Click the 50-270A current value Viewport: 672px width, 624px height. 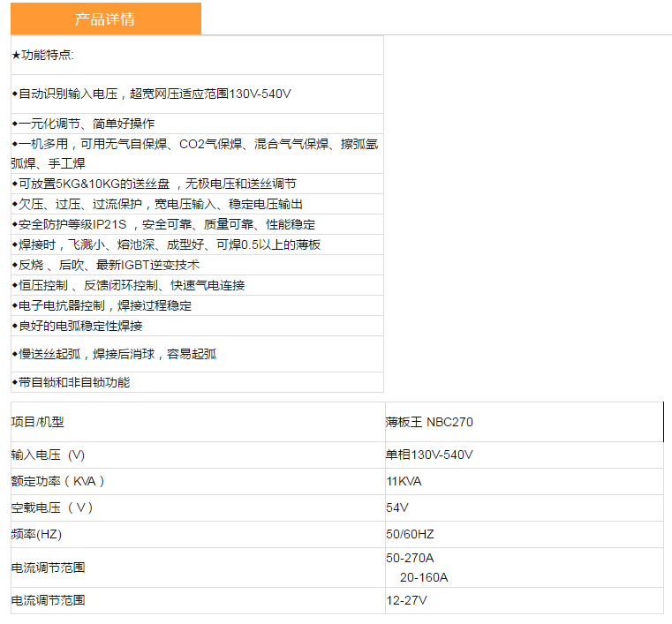point(410,558)
